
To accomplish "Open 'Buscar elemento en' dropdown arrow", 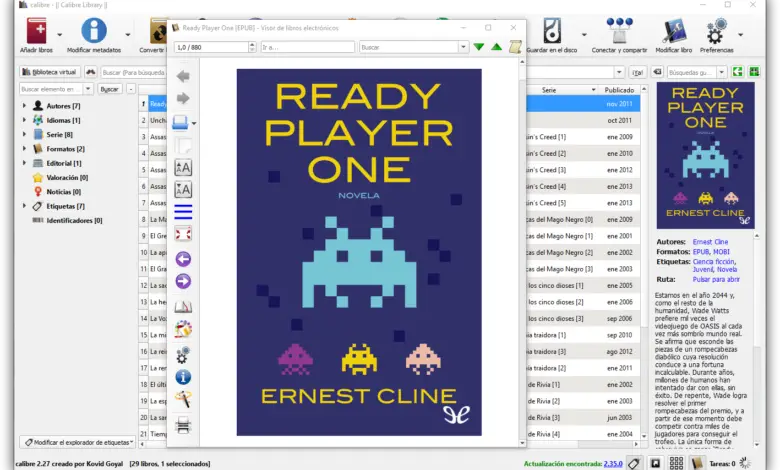I will (x=88, y=89).
